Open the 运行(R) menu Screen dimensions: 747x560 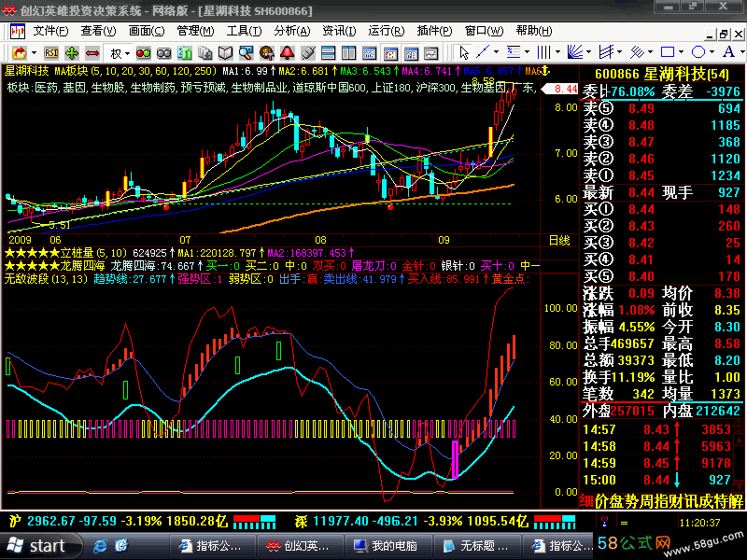[386, 32]
